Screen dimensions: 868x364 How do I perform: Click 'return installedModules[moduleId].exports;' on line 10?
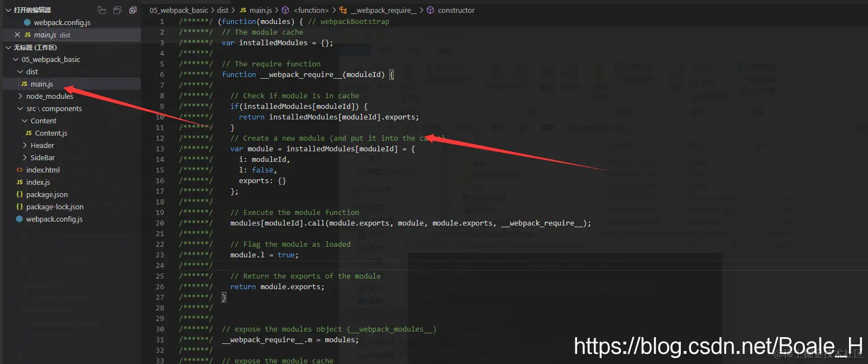[x=329, y=117]
